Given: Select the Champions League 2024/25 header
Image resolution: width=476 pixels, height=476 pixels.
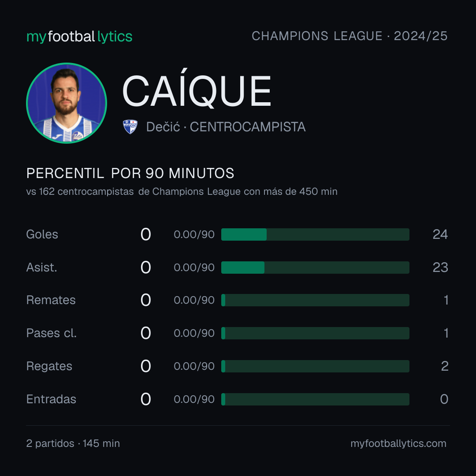Looking at the screenshot, I should (350, 36).
